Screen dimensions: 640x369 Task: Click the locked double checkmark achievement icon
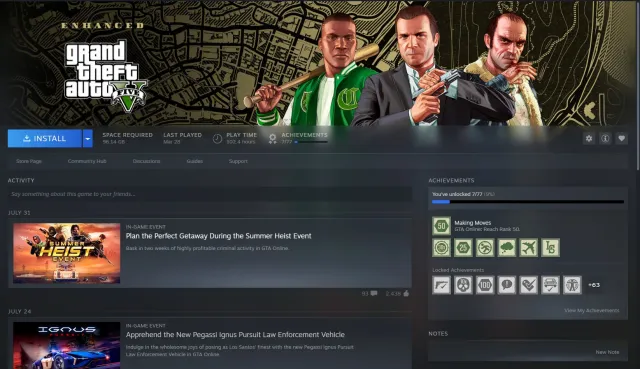click(x=529, y=285)
